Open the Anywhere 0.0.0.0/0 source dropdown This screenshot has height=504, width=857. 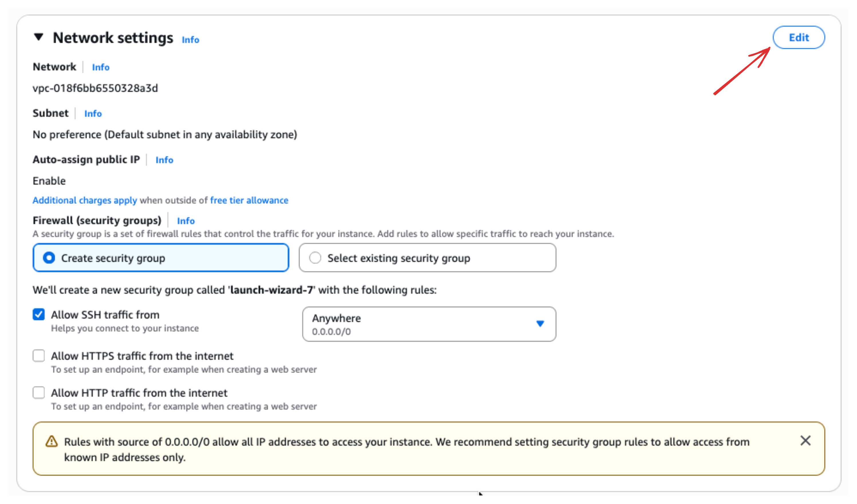tap(429, 324)
